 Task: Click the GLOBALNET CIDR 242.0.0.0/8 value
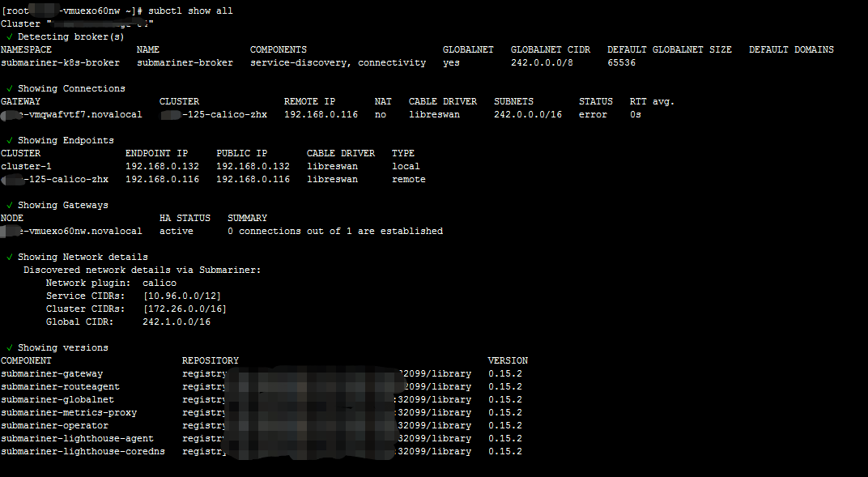point(539,62)
